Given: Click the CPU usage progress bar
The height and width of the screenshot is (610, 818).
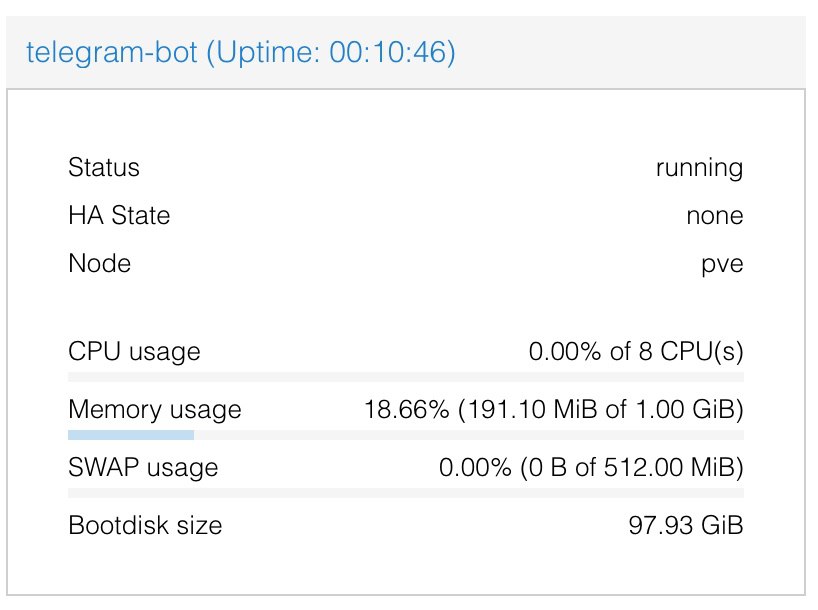Looking at the screenshot, I should point(406,377).
